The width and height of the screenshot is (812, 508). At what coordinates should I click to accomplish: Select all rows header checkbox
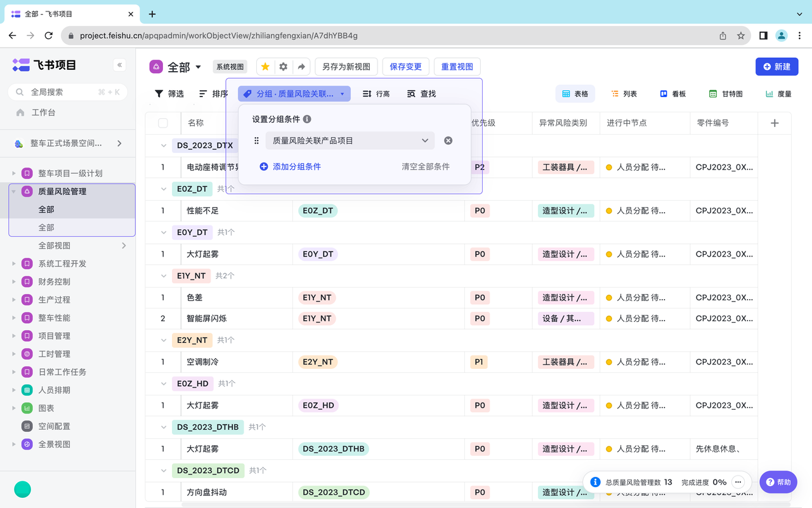(x=163, y=123)
